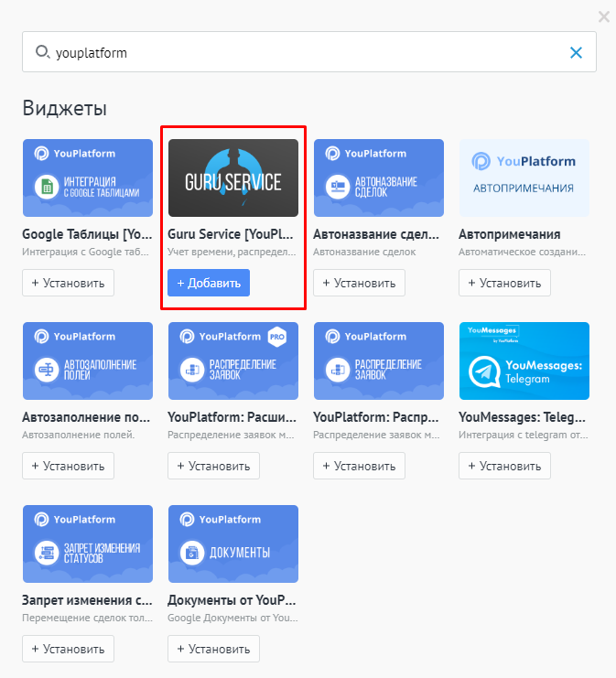Install the Google Таблицы widget

point(69,283)
